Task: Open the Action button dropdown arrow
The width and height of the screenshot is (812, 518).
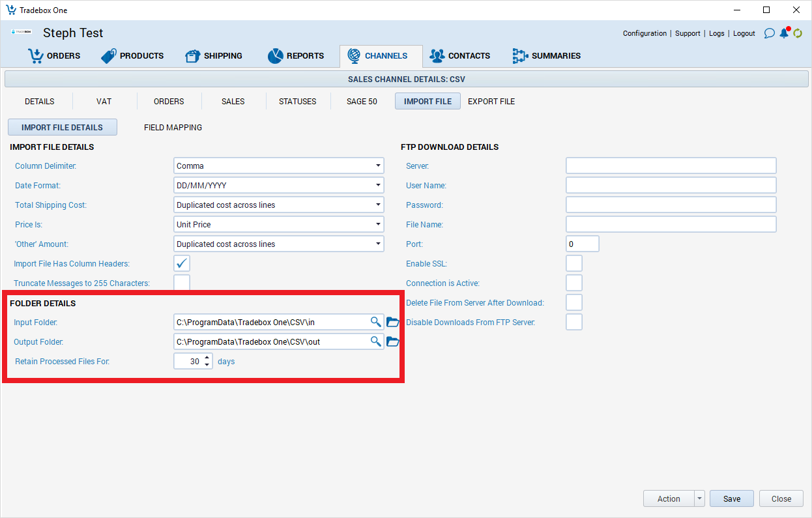Action: click(x=700, y=498)
